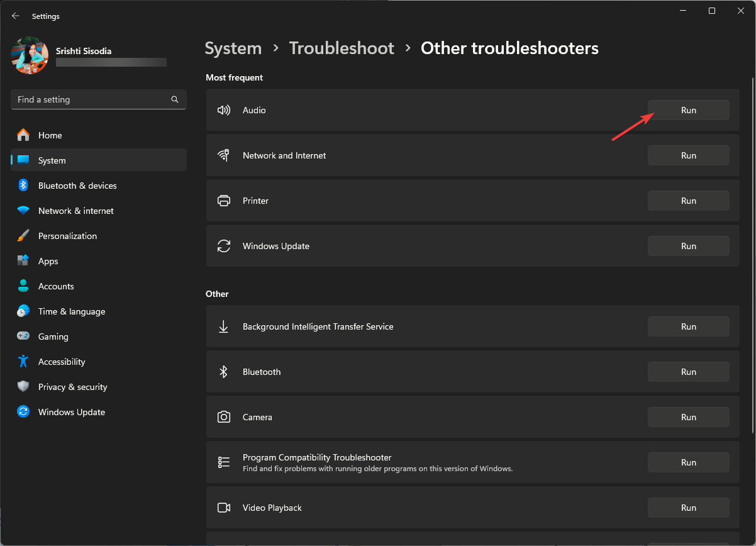Click the Camera icon
Image resolution: width=756 pixels, height=546 pixels.
224,417
